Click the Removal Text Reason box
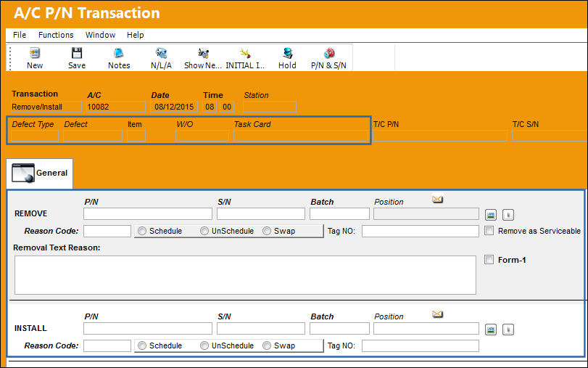Image resolution: width=588 pixels, height=368 pixels. (245, 275)
